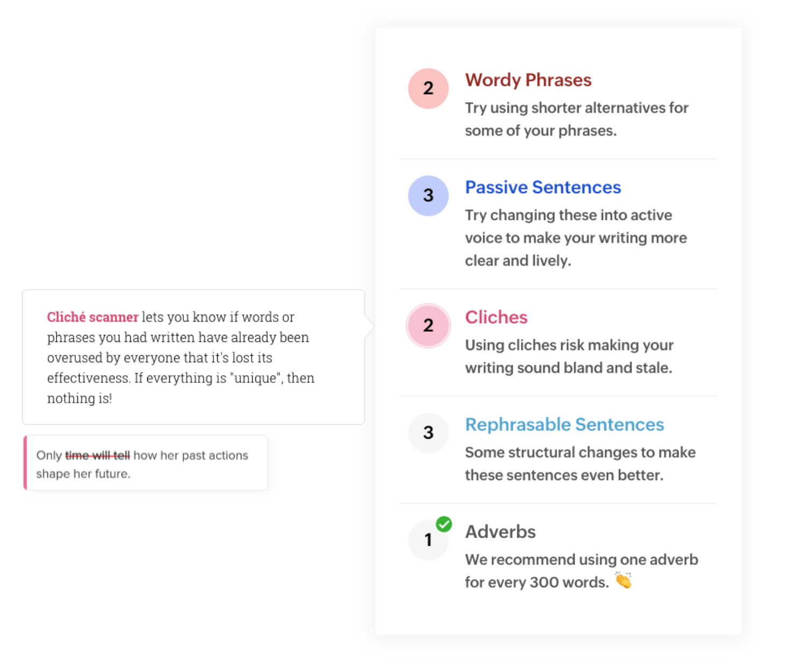Open the Rephrasable Sentences heading
The image size is (787, 672).
point(564,425)
